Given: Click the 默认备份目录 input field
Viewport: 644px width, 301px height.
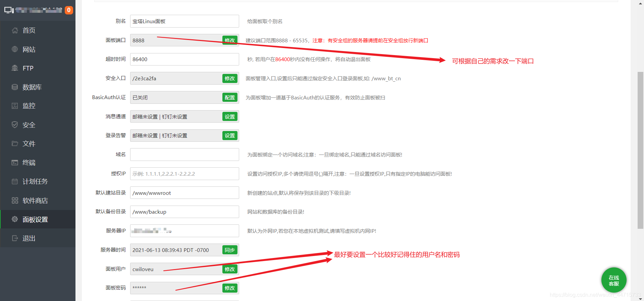Looking at the screenshot, I should pyautogui.click(x=184, y=212).
